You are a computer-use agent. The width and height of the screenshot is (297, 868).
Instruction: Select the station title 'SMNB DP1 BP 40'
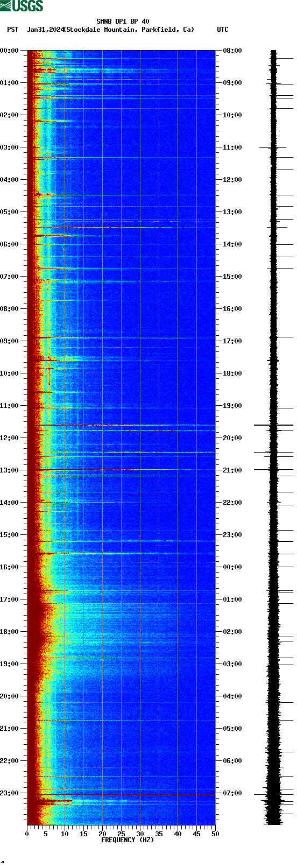123,22
